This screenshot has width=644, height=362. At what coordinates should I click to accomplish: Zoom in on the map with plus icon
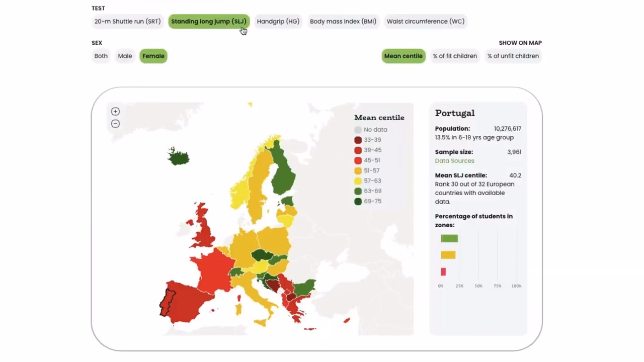tap(115, 111)
